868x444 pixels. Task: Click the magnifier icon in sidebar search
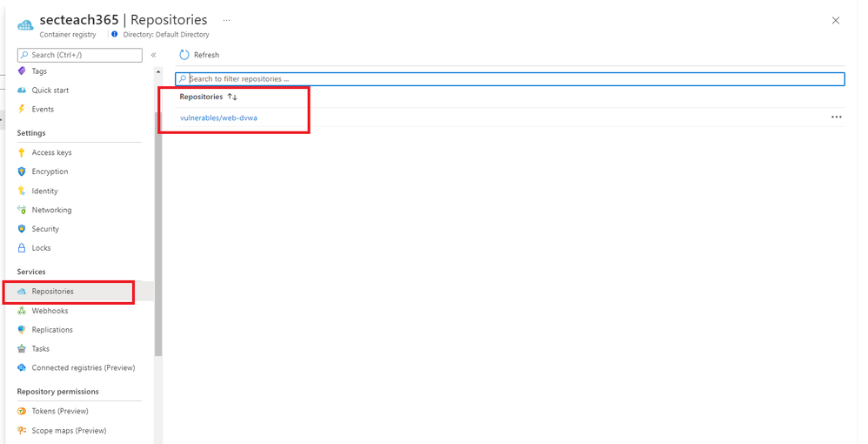tap(24, 55)
